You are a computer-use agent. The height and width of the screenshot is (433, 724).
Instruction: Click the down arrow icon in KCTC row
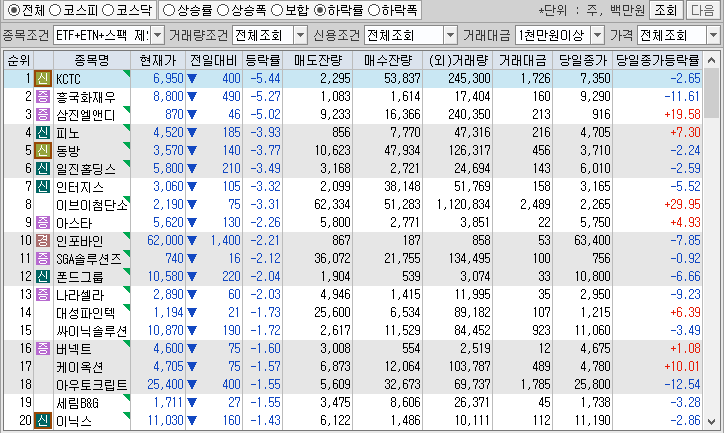(x=192, y=79)
